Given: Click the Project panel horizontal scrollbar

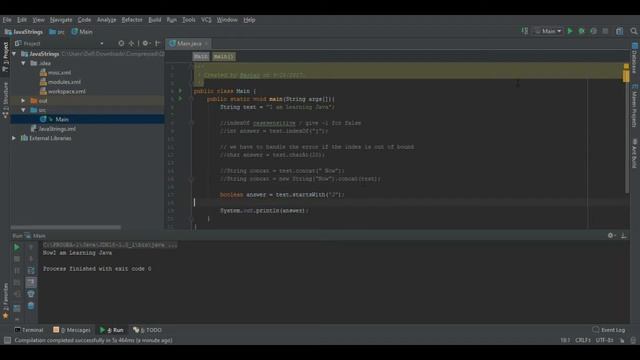Looking at the screenshot, I should pos(66,227).
